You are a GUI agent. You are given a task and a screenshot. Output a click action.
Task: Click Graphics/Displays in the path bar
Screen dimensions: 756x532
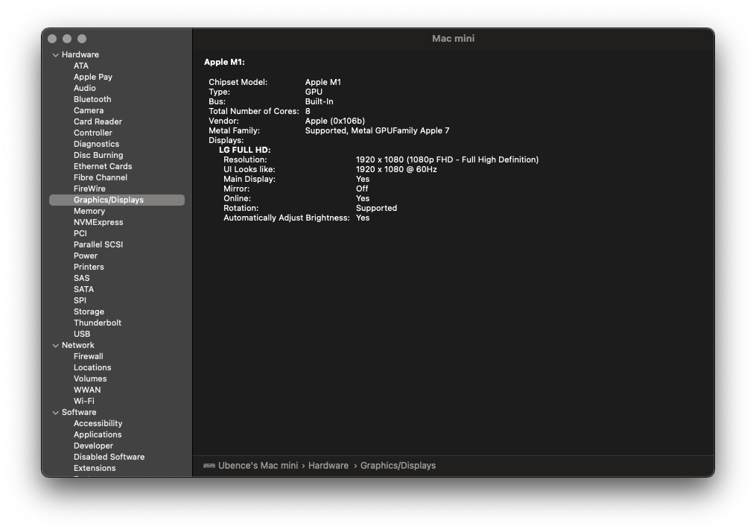point(398,466)
